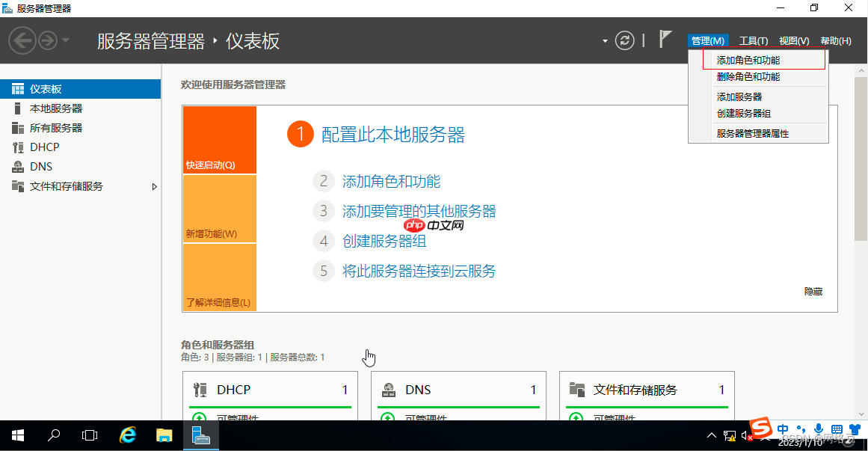Expand 文件和存储服务 in the sidebar
This screenshot has width=868, height=451.
[155, 186]
